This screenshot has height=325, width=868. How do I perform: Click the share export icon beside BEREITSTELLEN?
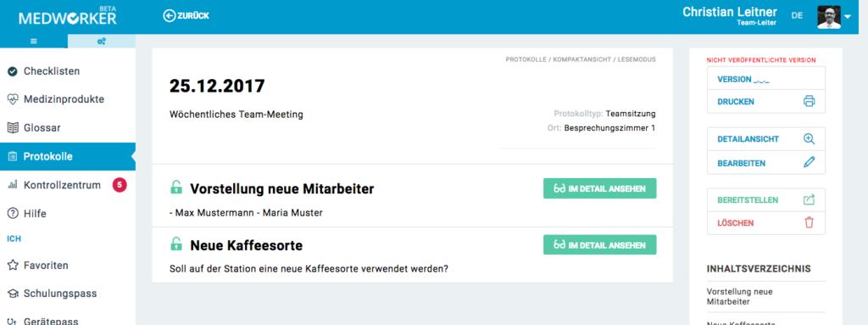809,199
